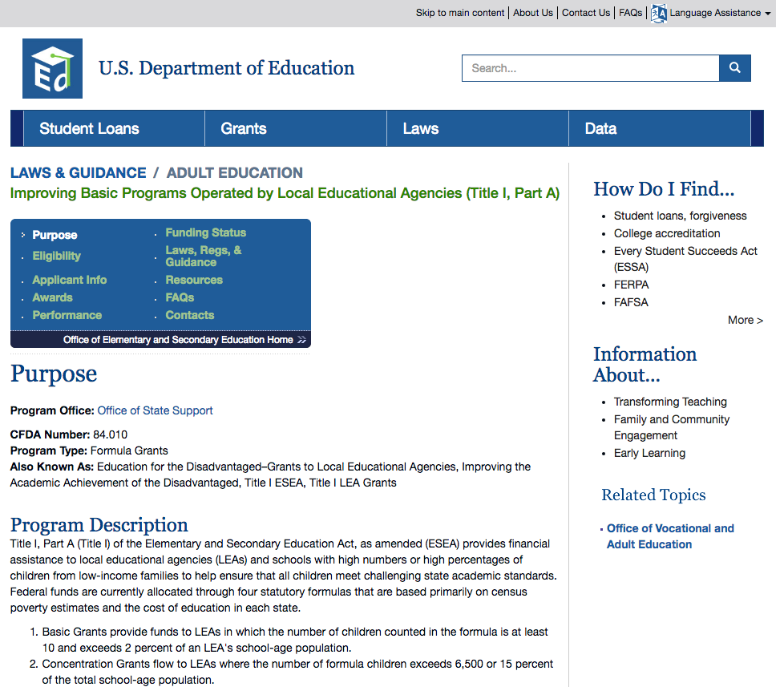
Task: Click the Language Assistance translate icon
Action: tap(658, 13)
